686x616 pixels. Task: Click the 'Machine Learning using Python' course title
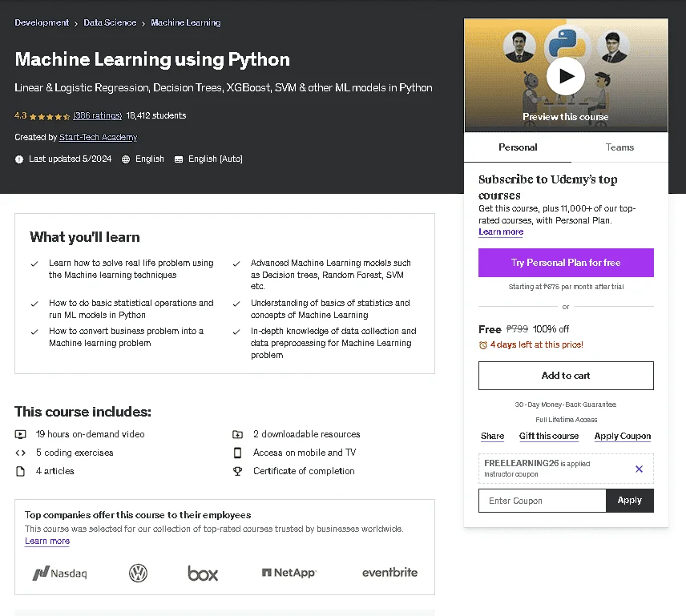[152, 59]
